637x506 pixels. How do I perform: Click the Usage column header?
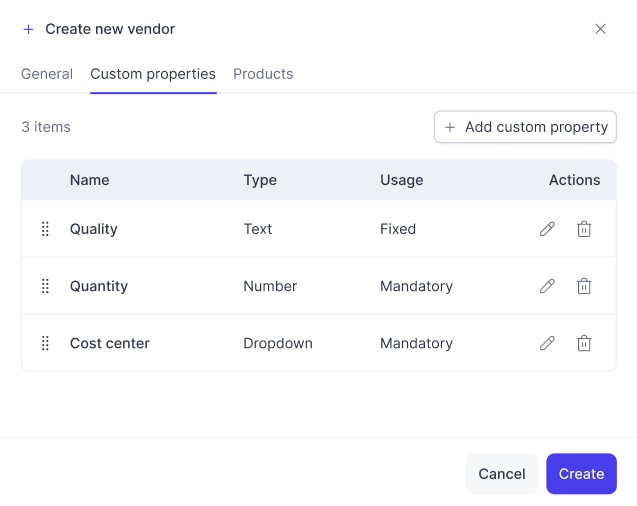click(x=401, y=180)
